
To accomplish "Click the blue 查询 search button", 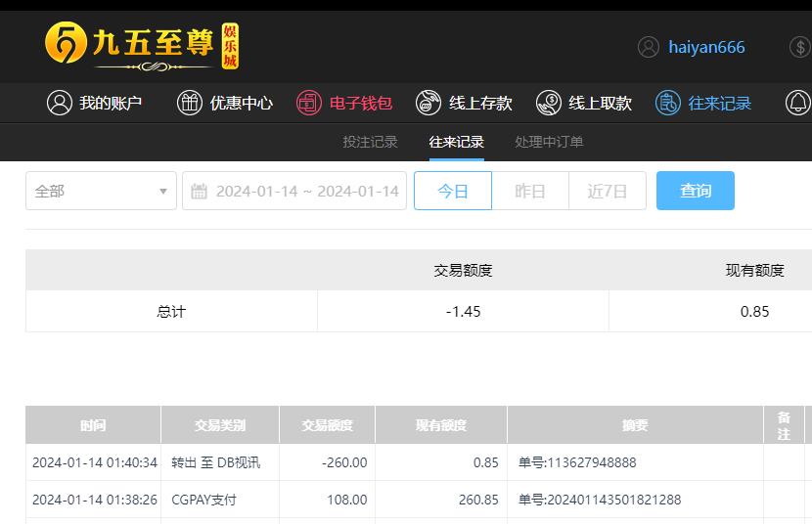I will (696, 191).
